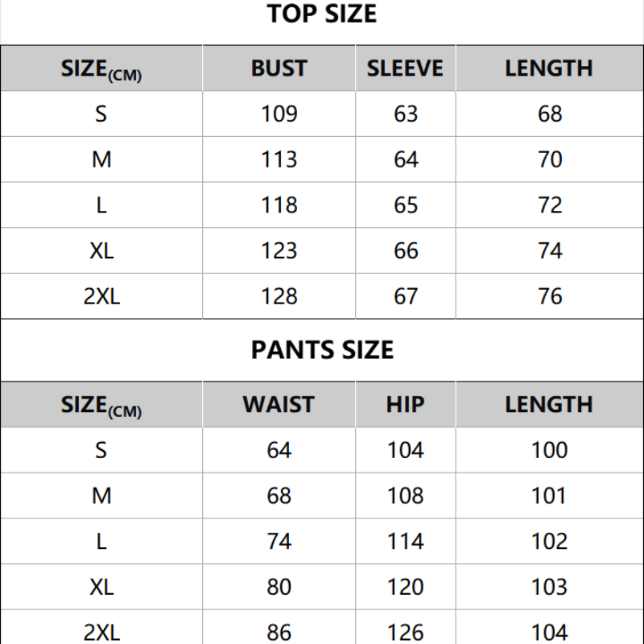
Task: Select the LENGTH header in top size table
Action: [x=549, y=68]
